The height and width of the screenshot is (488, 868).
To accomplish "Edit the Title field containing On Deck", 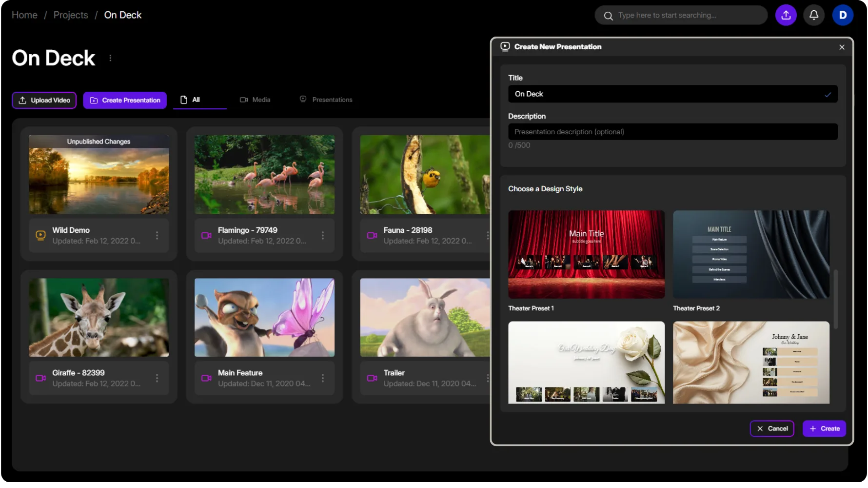I will (x=673, y=94).
